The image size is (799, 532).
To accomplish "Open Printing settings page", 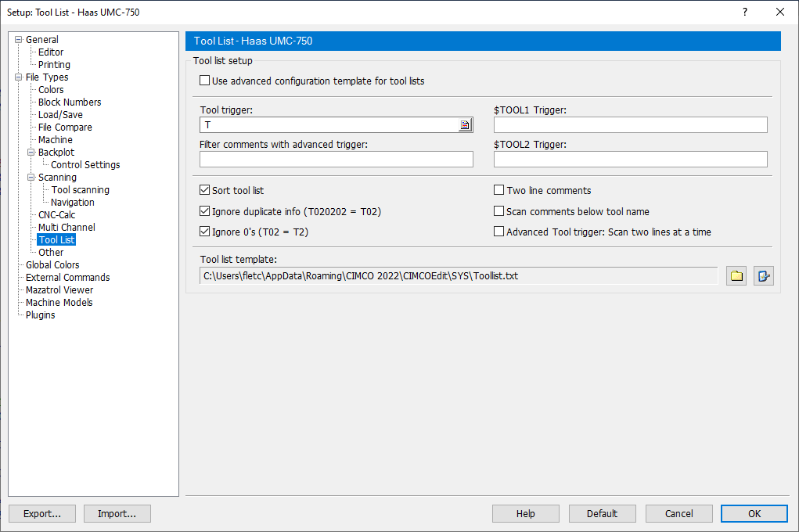I will (x=54, y=65).
